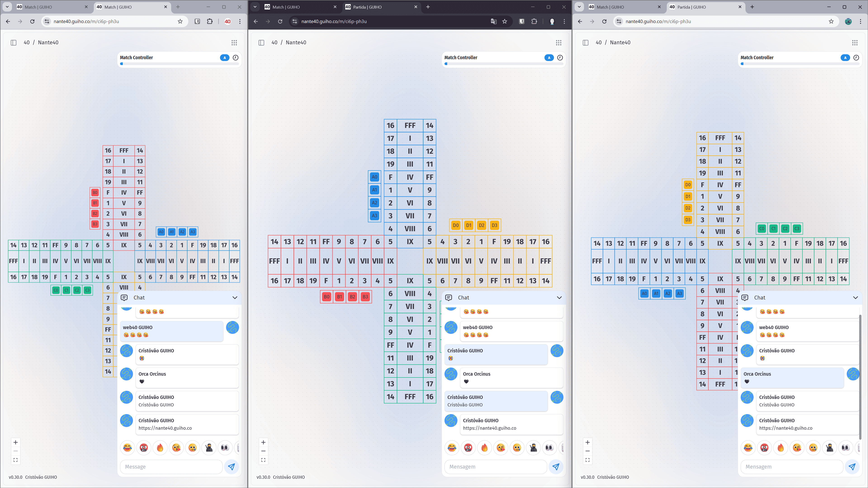Click laughing emoji in middle chat reactions

[452, 448]
